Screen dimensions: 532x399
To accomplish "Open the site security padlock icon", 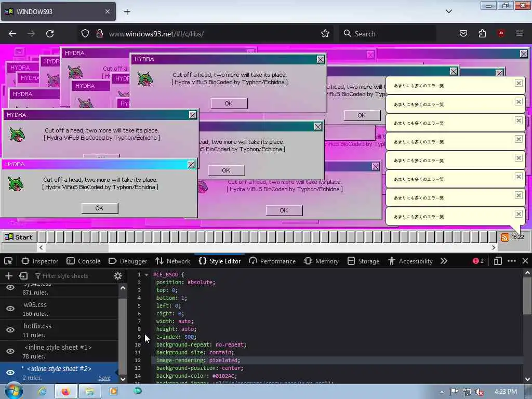I will point(99,34).
